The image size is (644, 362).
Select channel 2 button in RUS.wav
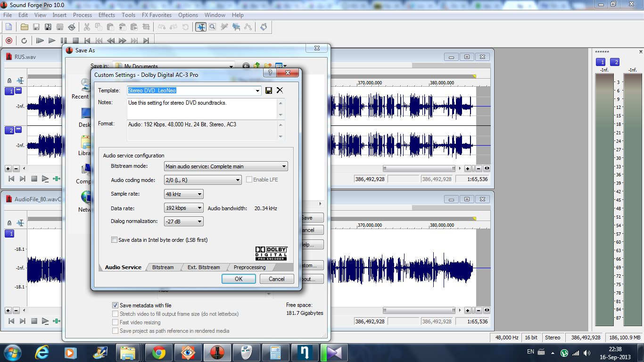point(9,131)
